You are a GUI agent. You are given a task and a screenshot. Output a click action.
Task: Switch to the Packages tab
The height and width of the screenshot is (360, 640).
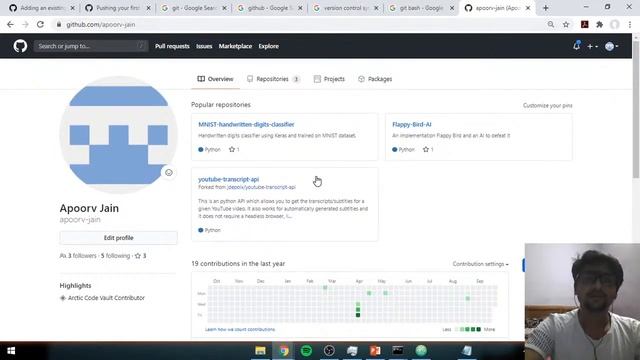coord(375,79)
